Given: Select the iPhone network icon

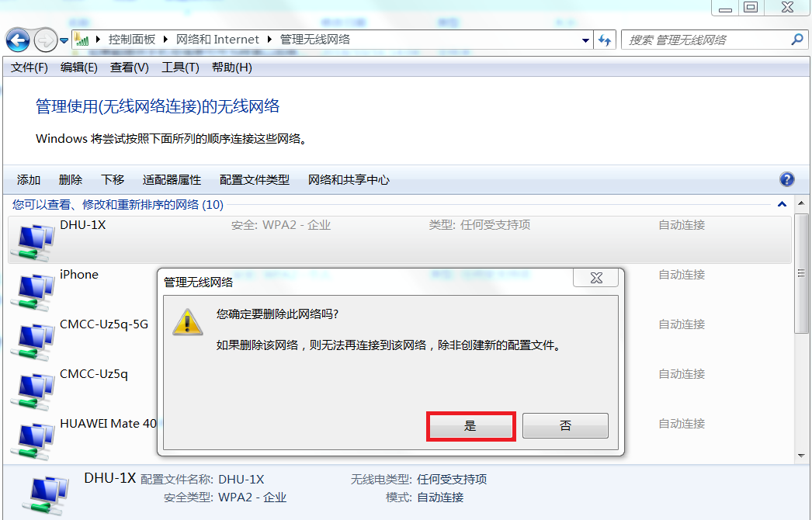Looking at the screenshot, I should [x=33, y=292].
